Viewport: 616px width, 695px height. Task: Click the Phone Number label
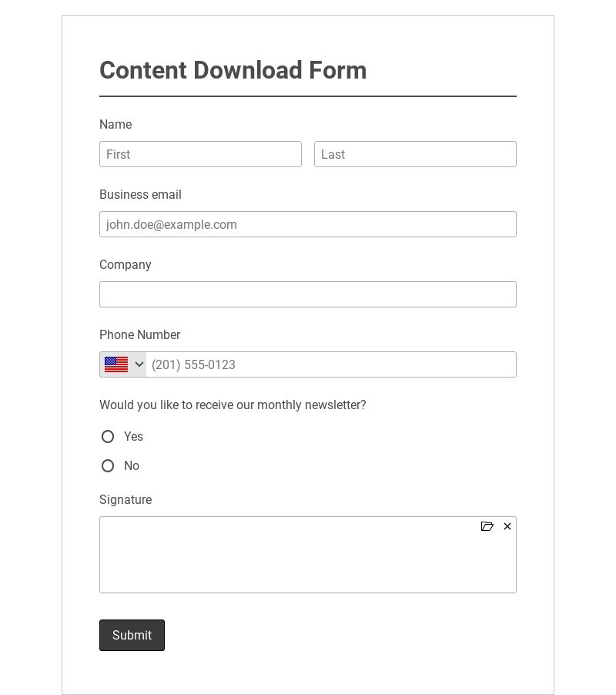click(139, 335)
